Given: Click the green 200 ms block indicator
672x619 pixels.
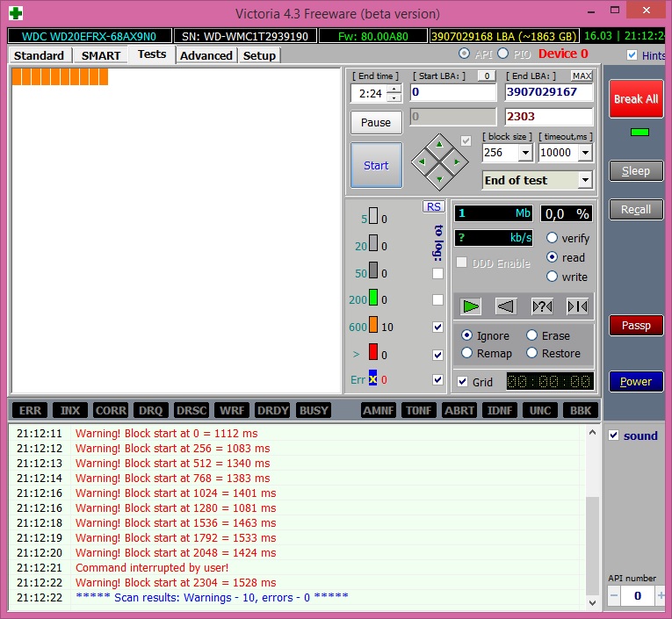Looking at the screenshot, I should click(x=373, y=298).
